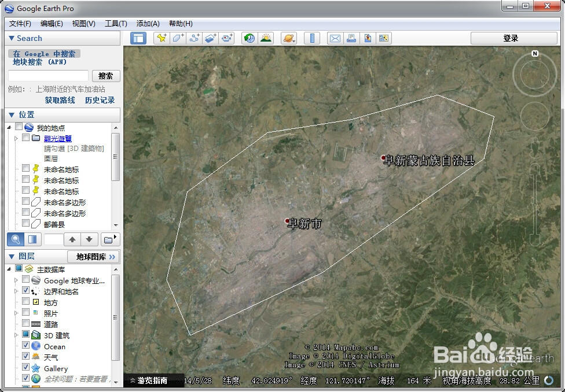Collapse the Search panel
565x392 pixels.
click(x=12, y=38)
